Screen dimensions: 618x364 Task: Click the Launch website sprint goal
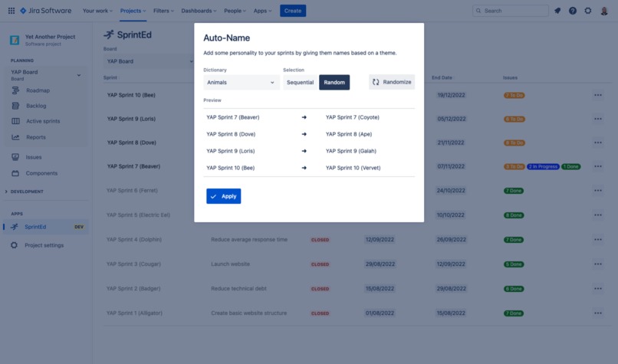[230, 264]
